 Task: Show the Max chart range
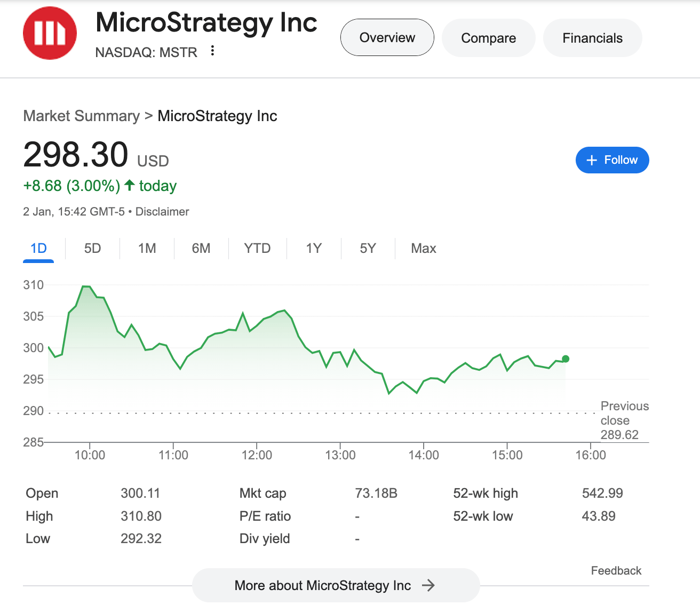(x=424, y=249)
